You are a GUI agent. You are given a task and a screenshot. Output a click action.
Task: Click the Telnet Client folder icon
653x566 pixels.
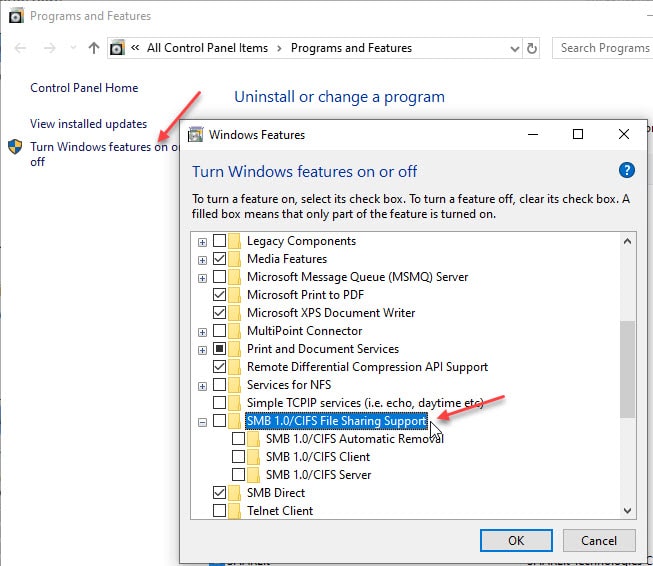click(x=234, y=511)
